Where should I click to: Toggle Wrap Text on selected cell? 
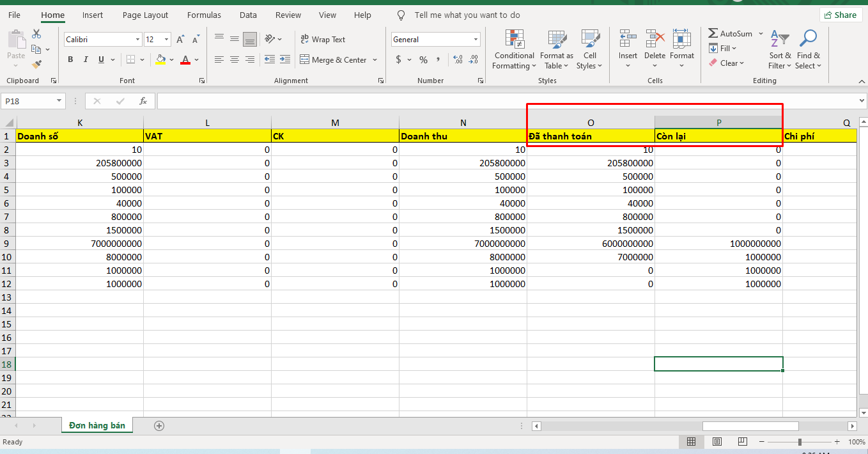[323, 40]
